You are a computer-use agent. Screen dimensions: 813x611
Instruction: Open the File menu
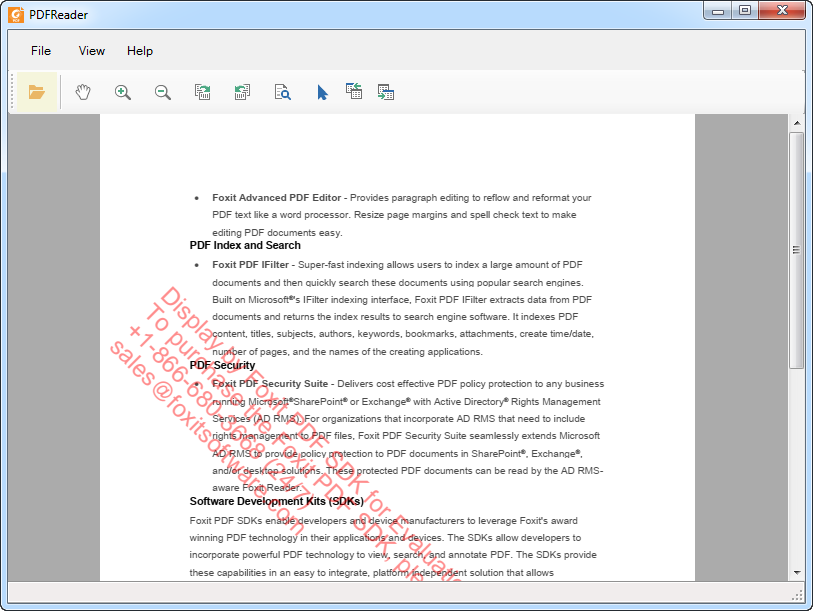41,51
